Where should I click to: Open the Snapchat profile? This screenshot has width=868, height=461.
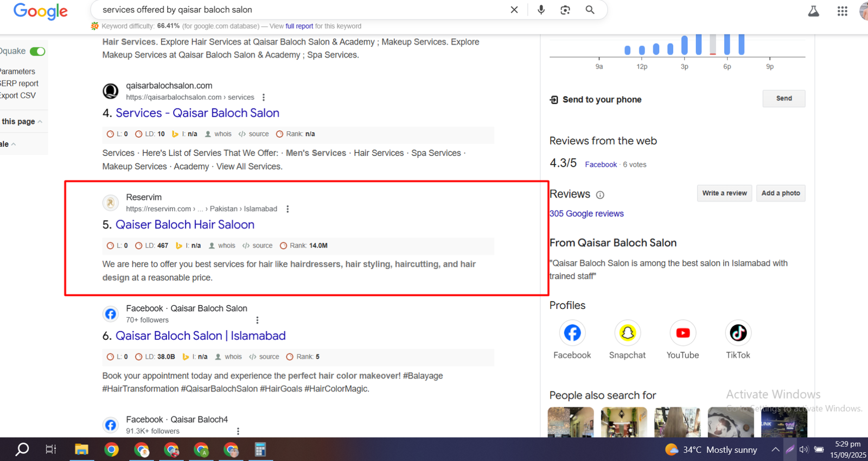627,333
